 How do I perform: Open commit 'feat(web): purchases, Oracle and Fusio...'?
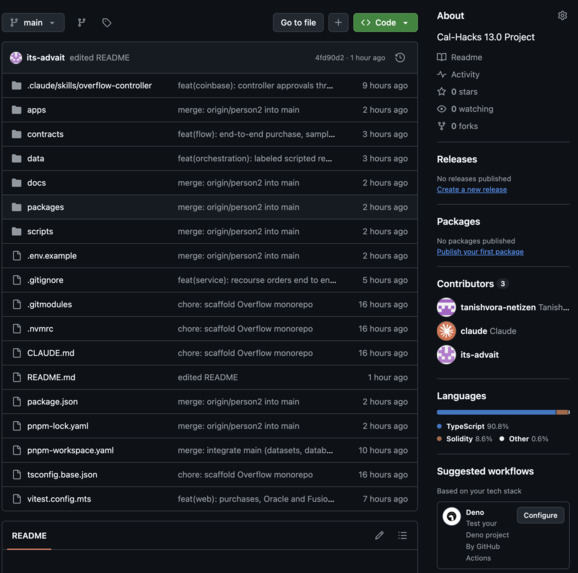256,499
